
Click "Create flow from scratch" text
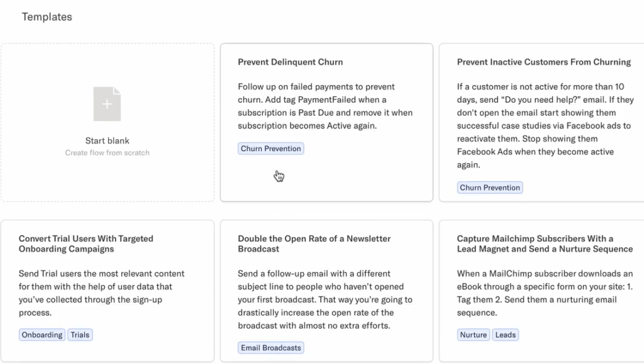point(107,153)
